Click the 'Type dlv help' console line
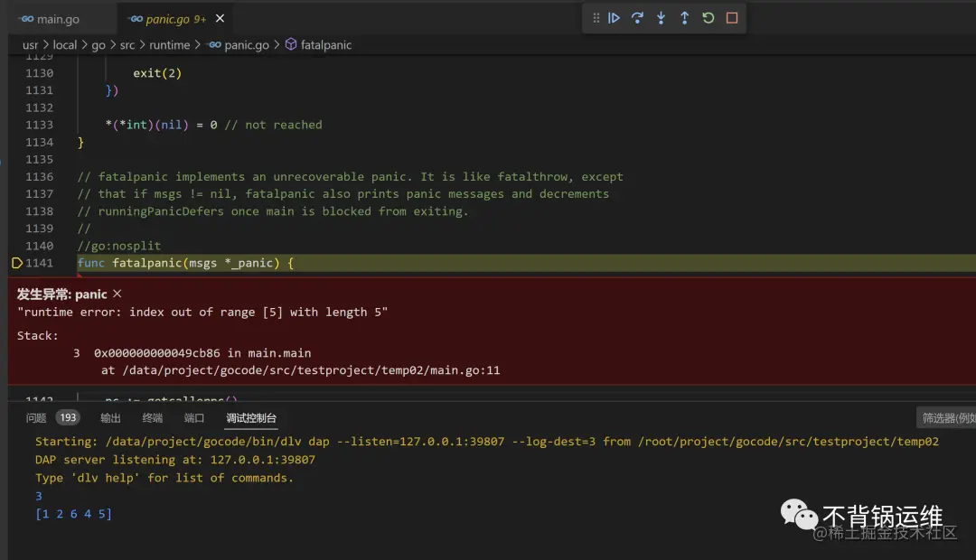This screenshot has width=976, height=560. tap(164, 477)
